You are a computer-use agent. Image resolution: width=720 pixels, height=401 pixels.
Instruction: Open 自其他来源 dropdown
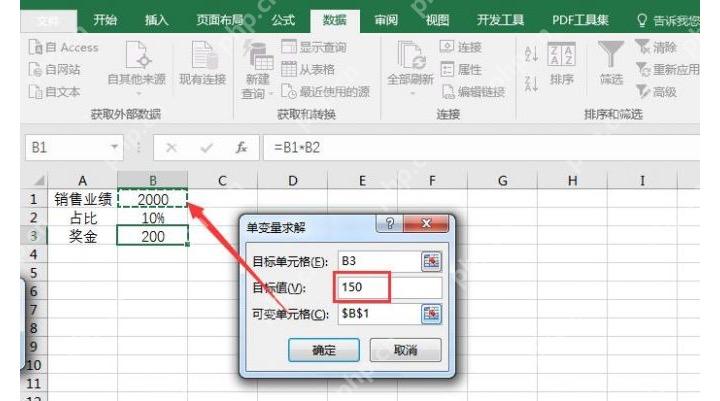[136, 69]
